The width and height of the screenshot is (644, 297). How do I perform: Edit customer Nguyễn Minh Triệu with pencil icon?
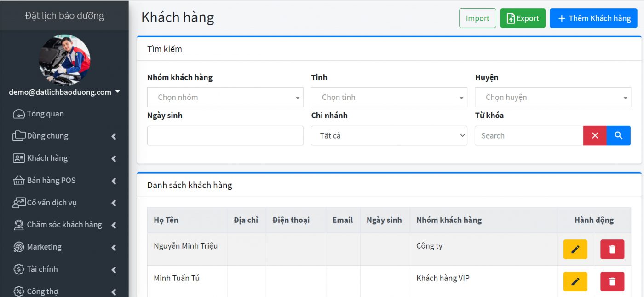tap(575, 249)
